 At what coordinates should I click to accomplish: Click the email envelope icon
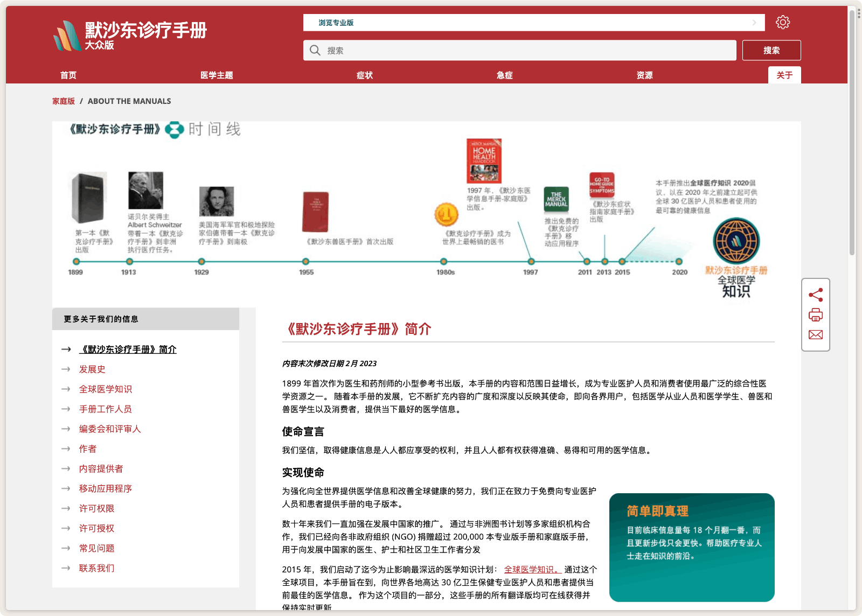pos(816,335)
